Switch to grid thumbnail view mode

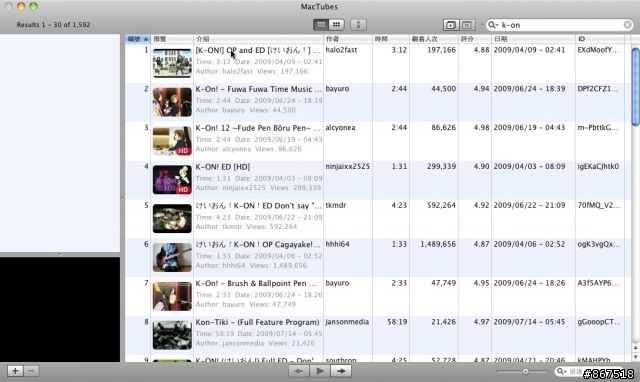tap(336, 25)
